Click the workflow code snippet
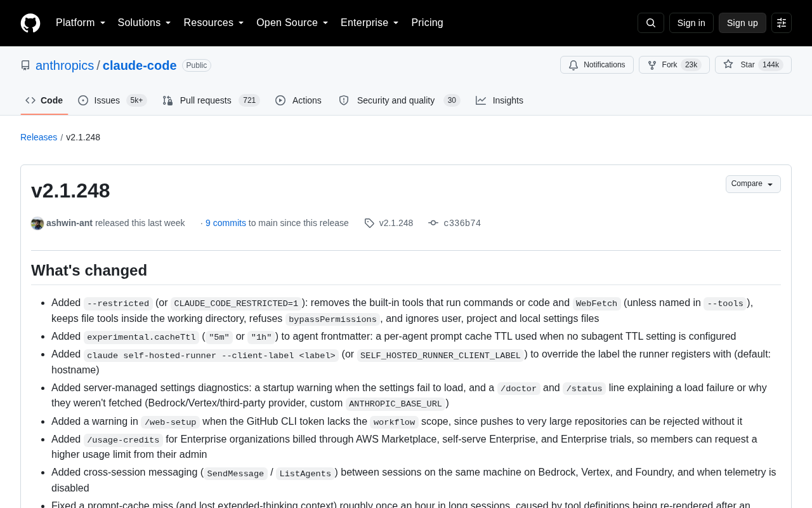 click(395, 422)
